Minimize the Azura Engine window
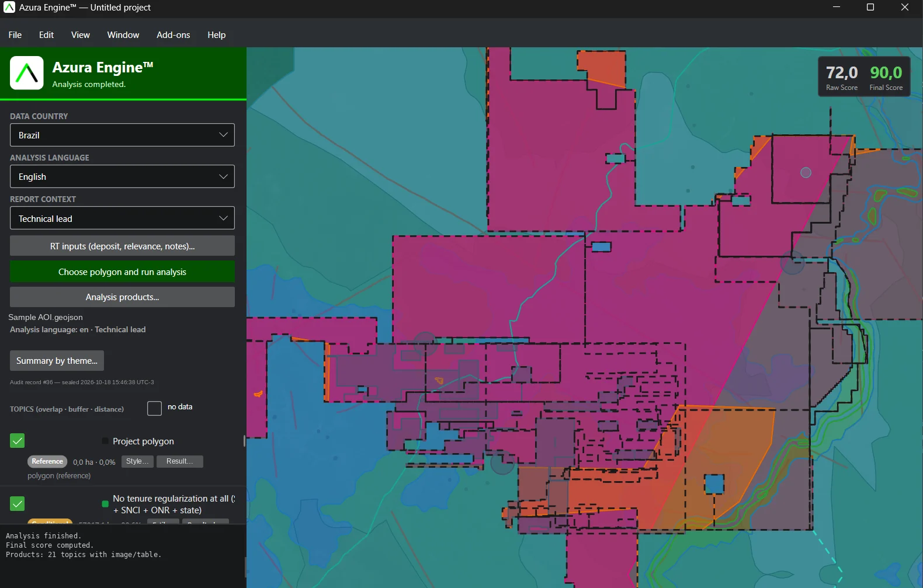Viewport: 923px width, 588px height. point(837,8)
